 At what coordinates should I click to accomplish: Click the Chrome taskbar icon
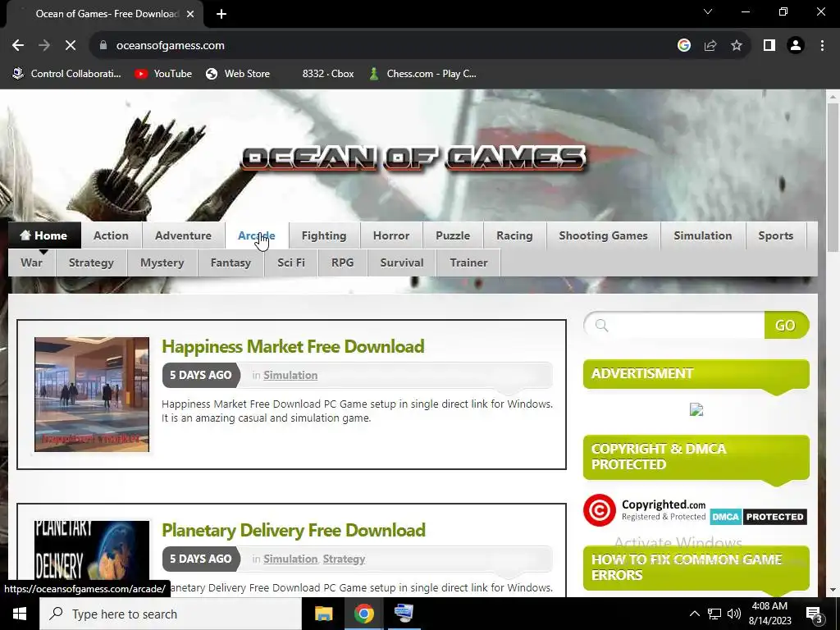[363, 614]
